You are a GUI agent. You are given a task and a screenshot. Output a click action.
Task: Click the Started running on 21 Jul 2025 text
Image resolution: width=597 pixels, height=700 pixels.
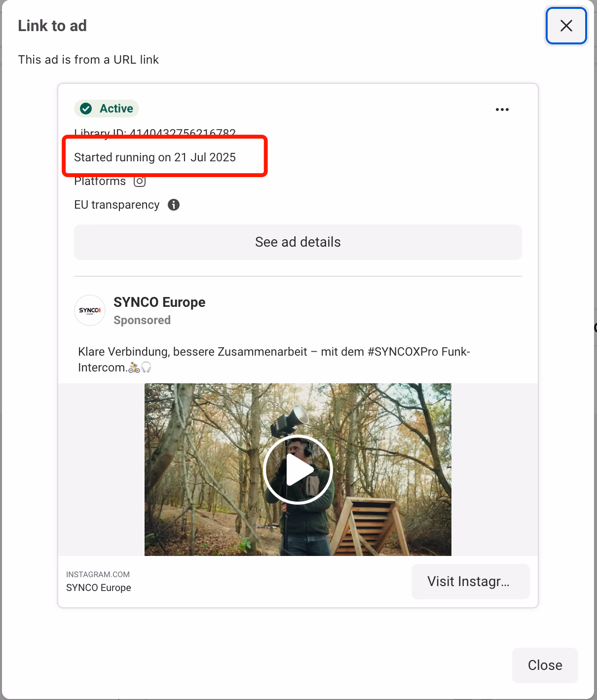coord(154,157)
